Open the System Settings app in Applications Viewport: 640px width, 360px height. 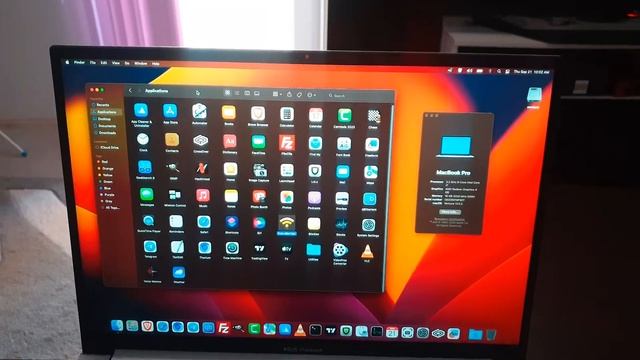[x=368, y=226]
